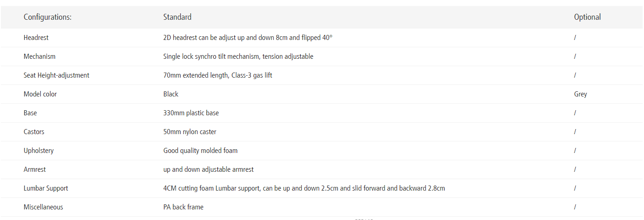The height and width of the screenshot is (220, 644).
Task: Click the Standard column header
Action: (x=177, y=17)
